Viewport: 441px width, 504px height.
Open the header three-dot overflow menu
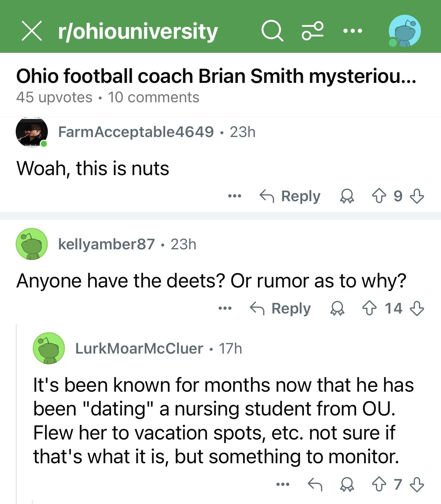point(352,31)
